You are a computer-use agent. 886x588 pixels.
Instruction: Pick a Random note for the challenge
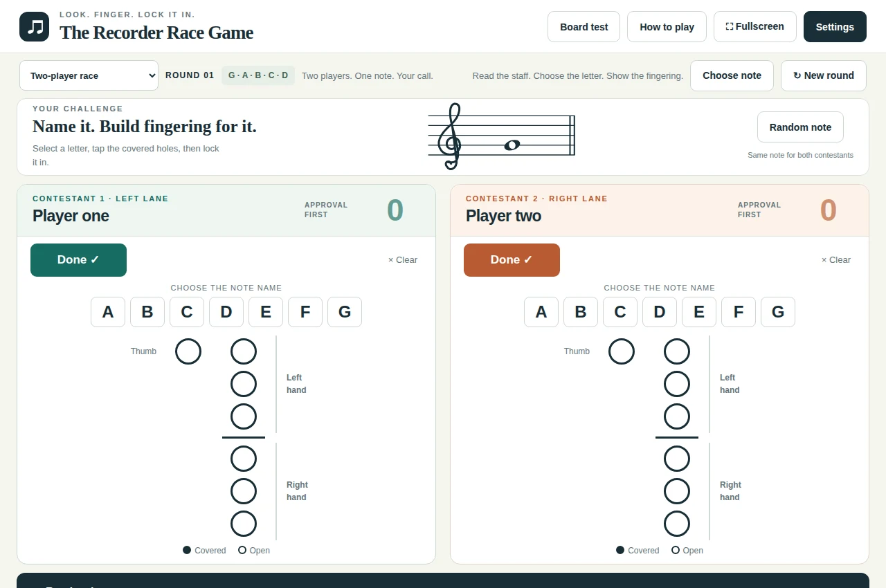coord(800,127)
